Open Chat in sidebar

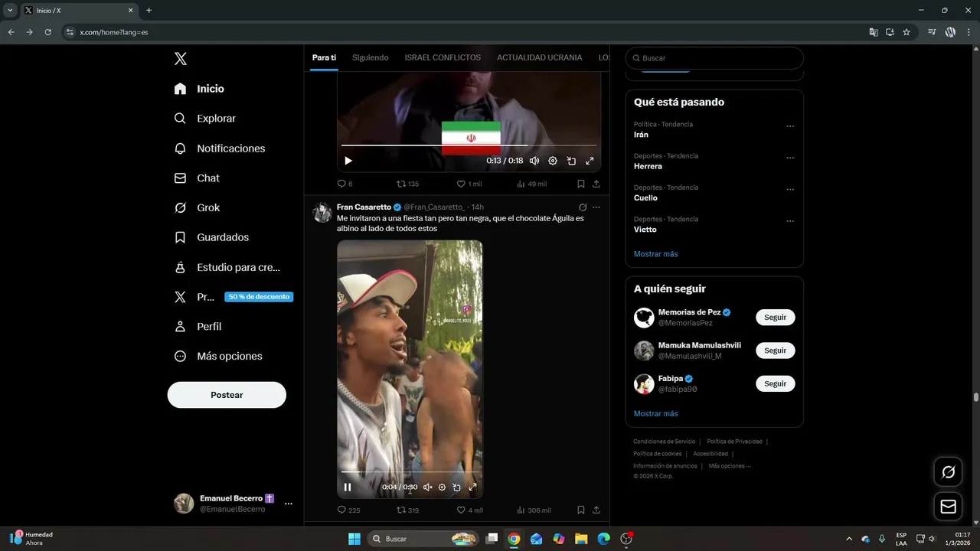click(197, 178)
